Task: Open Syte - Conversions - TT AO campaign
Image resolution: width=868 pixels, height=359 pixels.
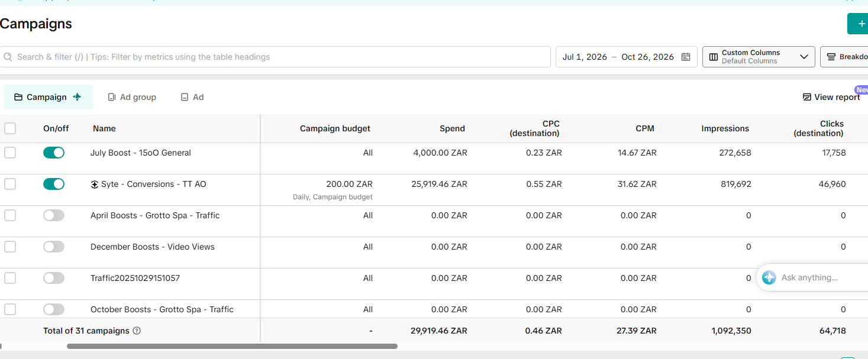Action: [154, 184]
